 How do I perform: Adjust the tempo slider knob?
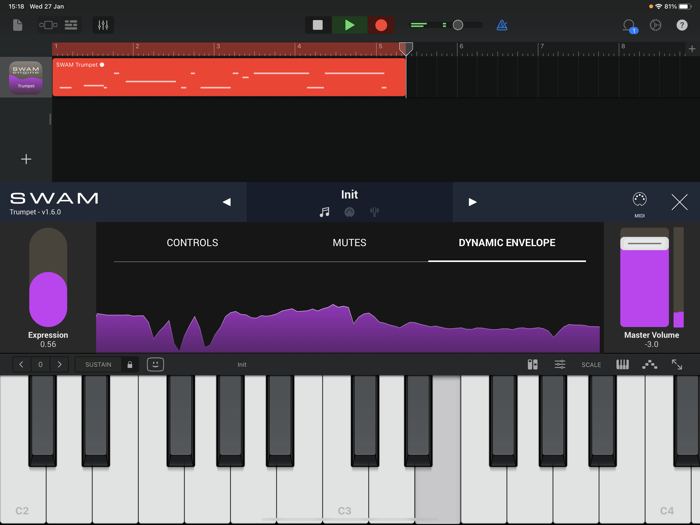[458, 25]
